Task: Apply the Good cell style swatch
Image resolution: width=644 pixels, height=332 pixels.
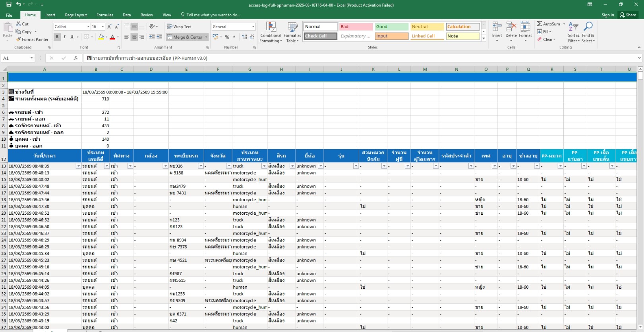Action: pos(391,27)
